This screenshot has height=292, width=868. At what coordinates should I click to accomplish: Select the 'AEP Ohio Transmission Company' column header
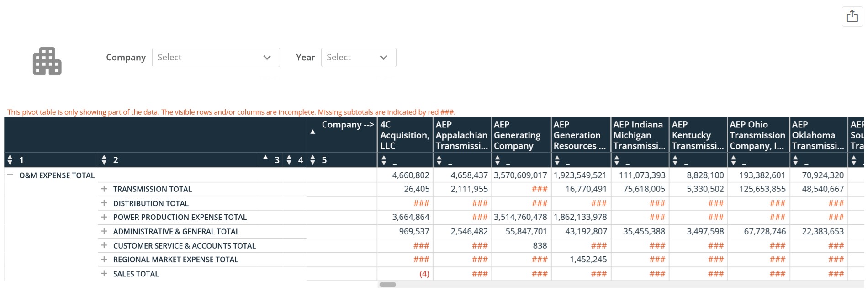[x=758, y=135]
